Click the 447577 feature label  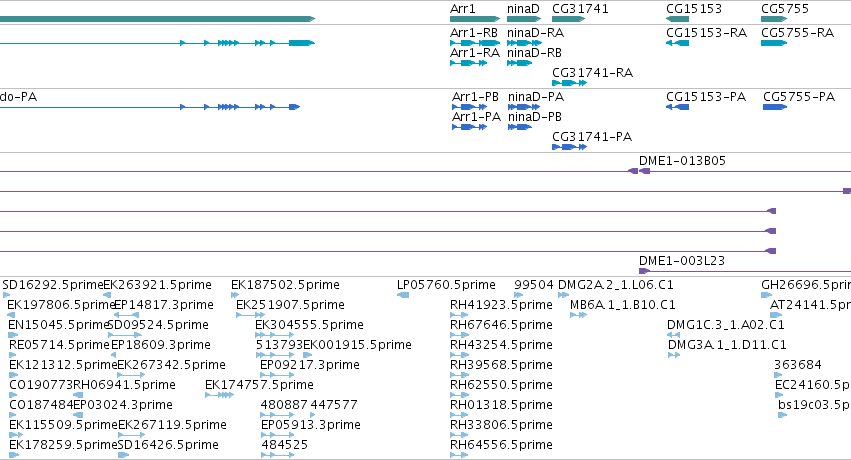point(334,405)
